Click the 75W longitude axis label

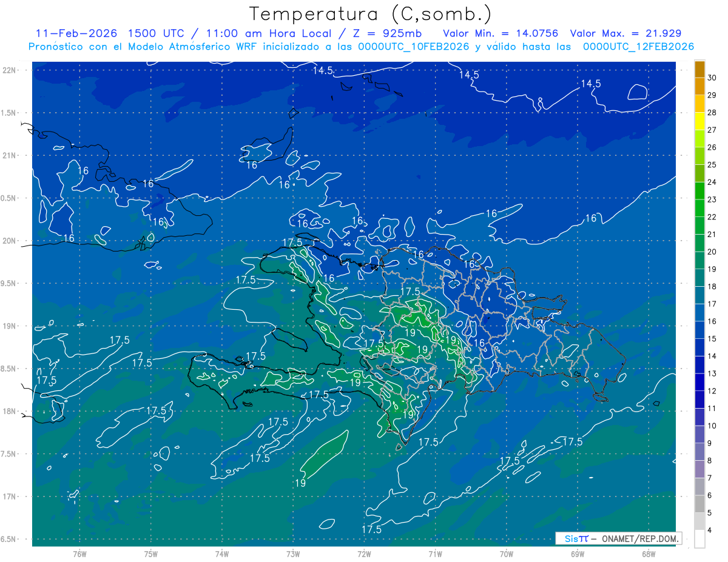[150, 554]
